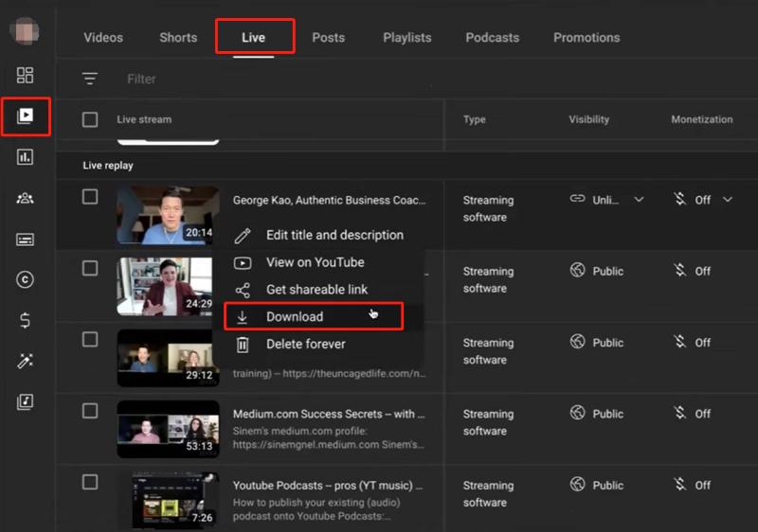The width and height of the screenshot is (758, 532).
Task: Choose Get shareable link
Action: click(x=318, y=290)
